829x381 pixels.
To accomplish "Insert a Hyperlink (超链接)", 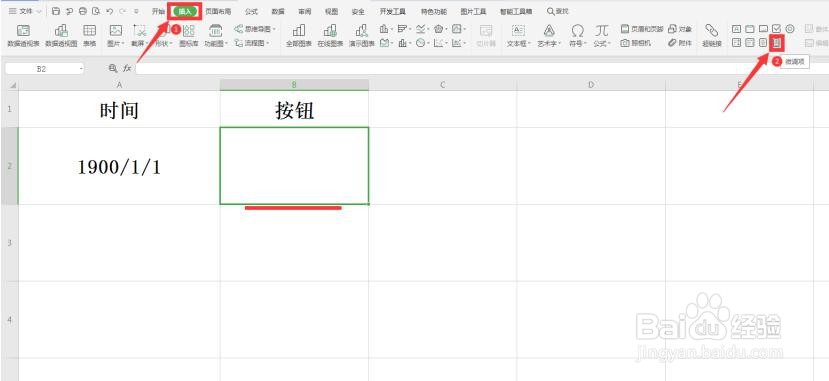I will (712, 35).
